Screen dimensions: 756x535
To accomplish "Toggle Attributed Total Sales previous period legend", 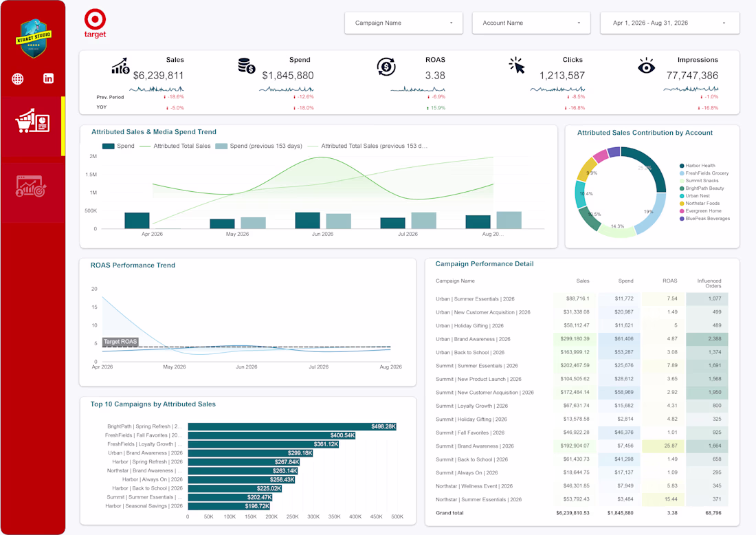I will pyautogui.click(x=368, y=146).
